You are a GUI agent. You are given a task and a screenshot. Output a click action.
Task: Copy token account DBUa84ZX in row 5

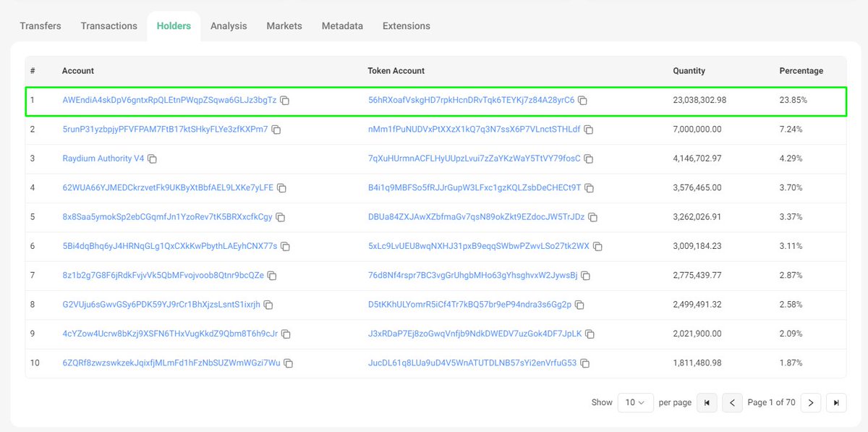pos(592,217)
